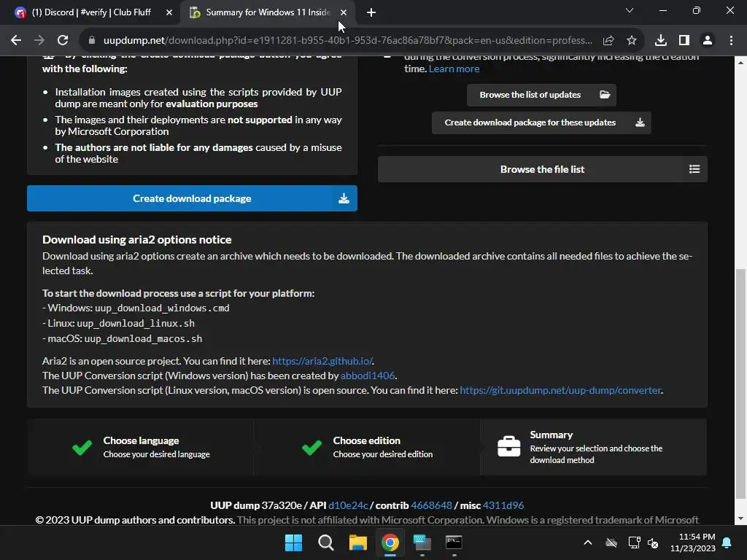747x560 pixels.
Task: Click scrollbar down arrow
Action: coord(741,518)
